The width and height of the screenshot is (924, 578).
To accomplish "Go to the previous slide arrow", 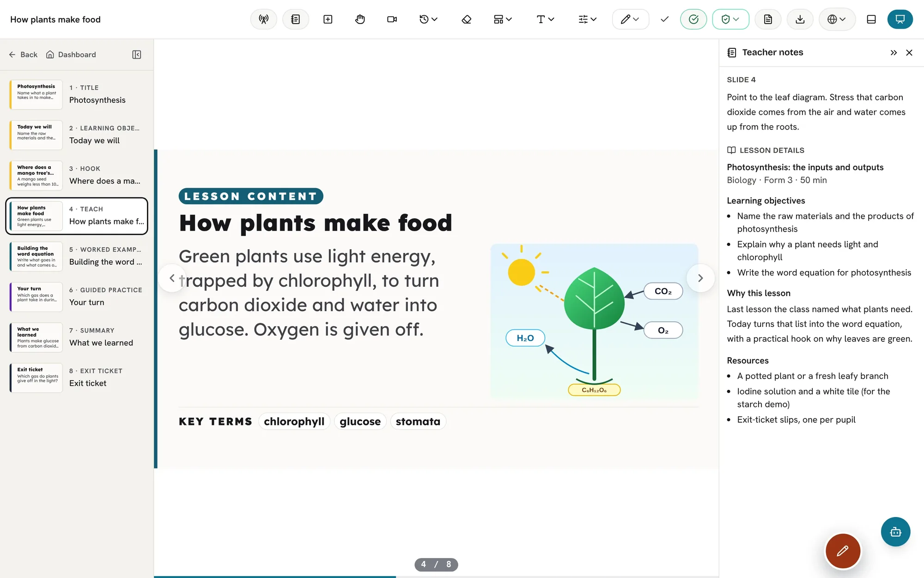I will [x=172, y=278].
